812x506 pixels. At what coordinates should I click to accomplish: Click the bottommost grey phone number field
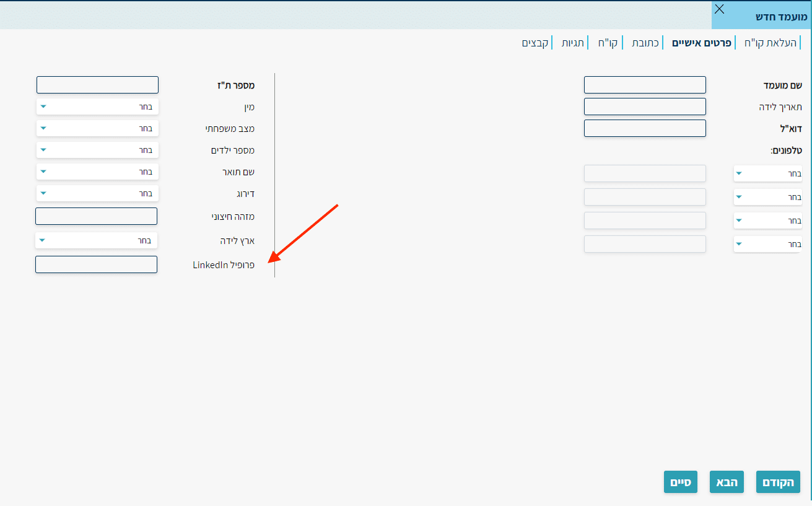645,244
